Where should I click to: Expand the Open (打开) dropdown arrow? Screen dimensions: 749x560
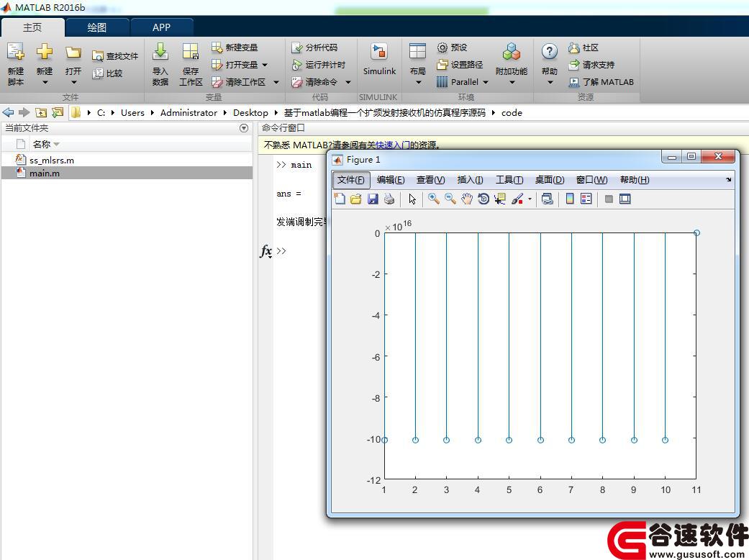click(73, 83)
